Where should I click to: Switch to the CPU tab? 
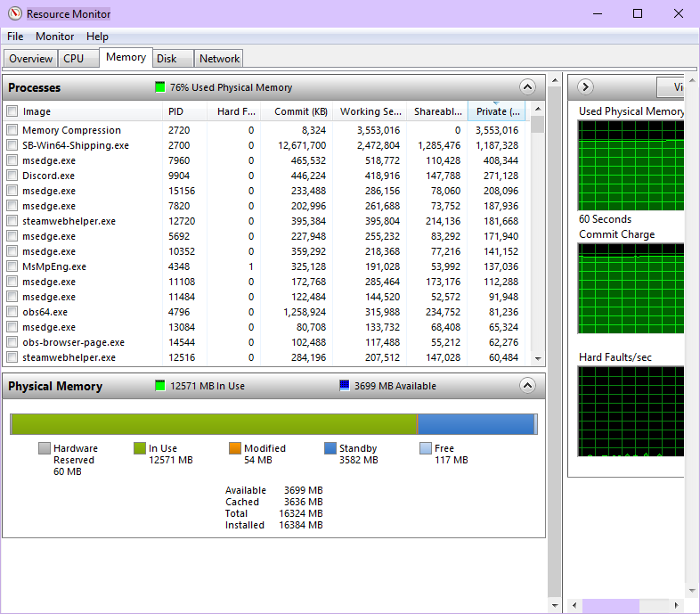tap(78, 59)
